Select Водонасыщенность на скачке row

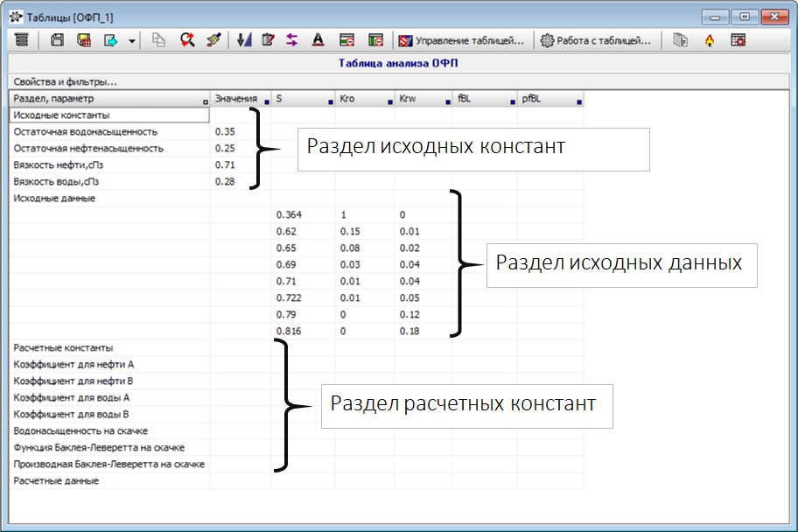80,430
